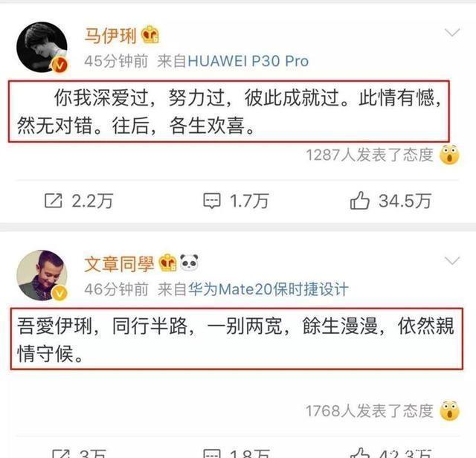Open the 马伊琍 username link

tap(111, 36)
